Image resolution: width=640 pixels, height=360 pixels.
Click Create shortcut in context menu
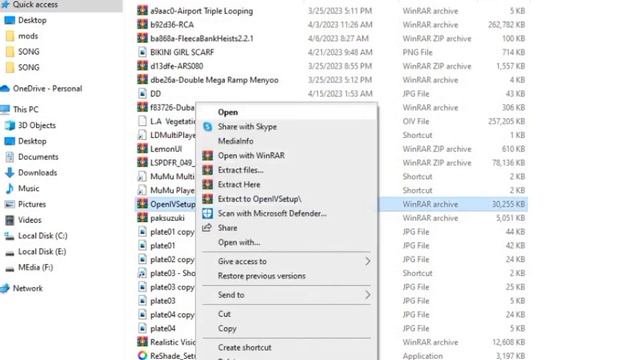(x=244, y=348)
